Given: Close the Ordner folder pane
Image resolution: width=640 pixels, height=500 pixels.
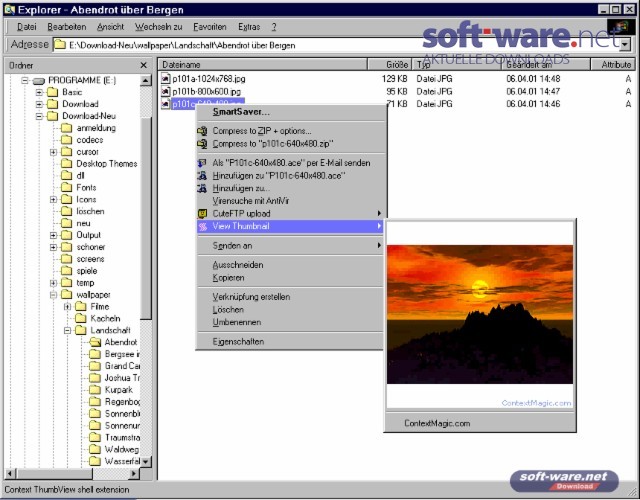Looking at the screenshot, I should pos(143,65).
